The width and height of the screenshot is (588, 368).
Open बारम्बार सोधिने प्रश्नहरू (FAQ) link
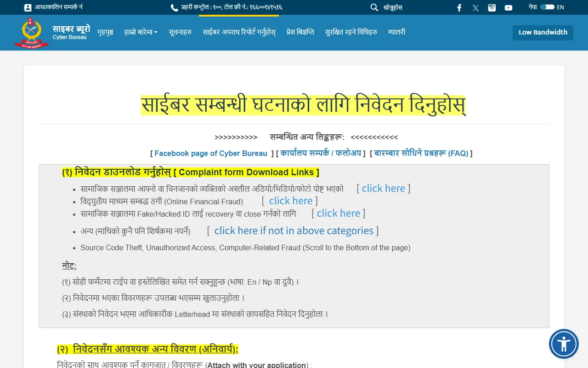[421, 153]
